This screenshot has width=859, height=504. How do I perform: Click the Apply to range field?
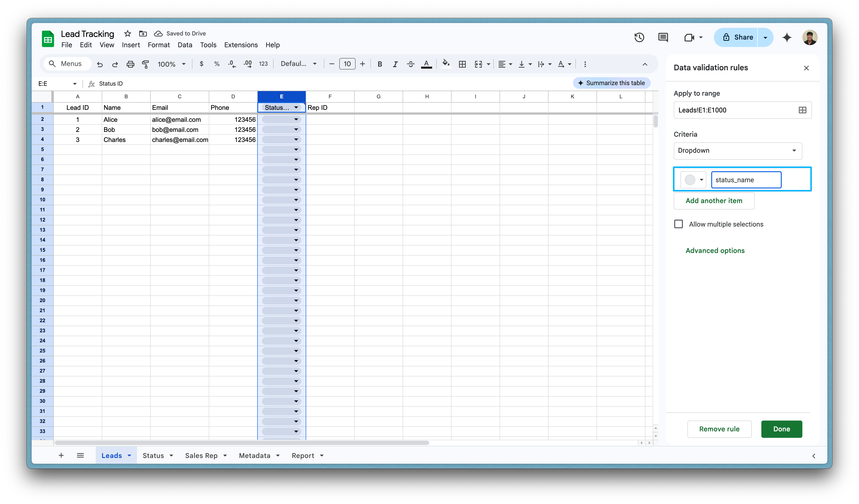tap(742, 110)
